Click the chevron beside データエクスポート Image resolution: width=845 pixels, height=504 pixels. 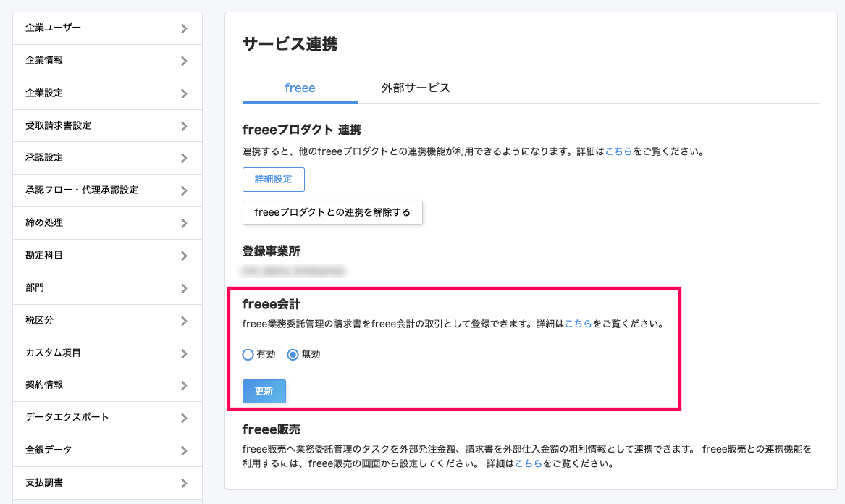(x=185, y=418)
